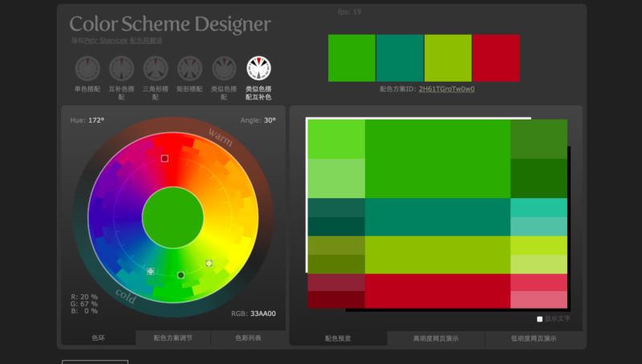This screenshot has width=642, height=364.
Task: Show the 低明度网页演示 tab
Action: [x=534, y=338]
